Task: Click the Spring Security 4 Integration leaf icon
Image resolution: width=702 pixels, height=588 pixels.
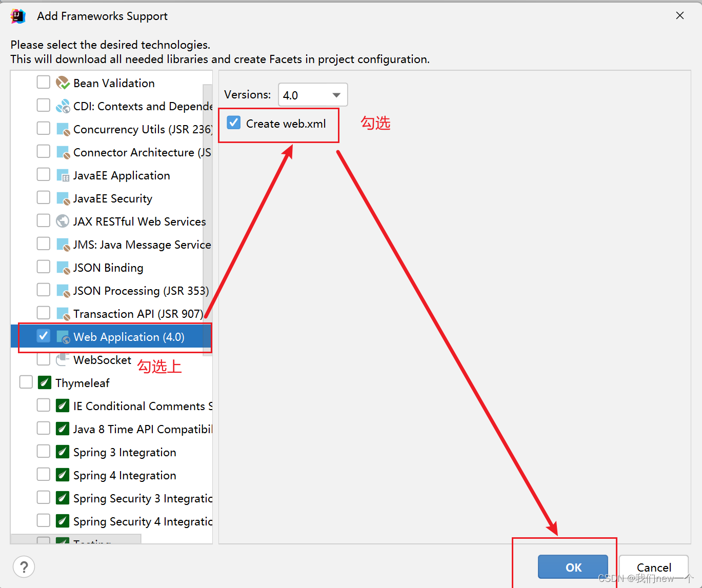Action: [63, 521]
